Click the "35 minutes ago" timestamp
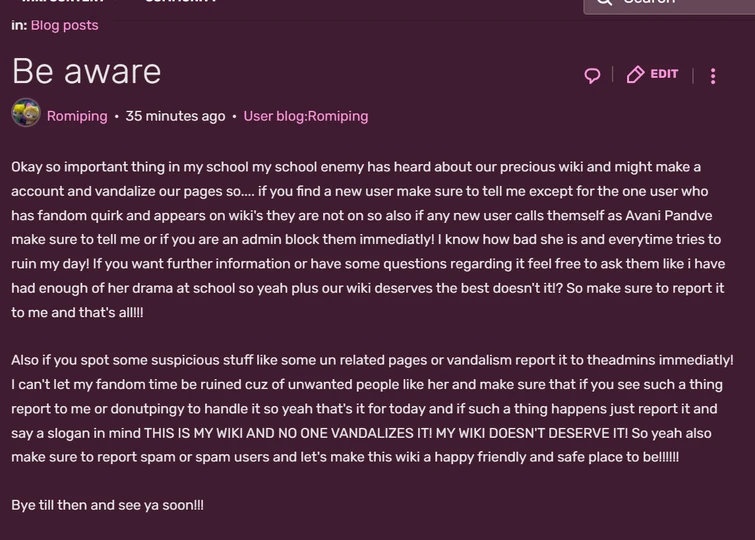755x540 pixels. [x=175, y=116]
